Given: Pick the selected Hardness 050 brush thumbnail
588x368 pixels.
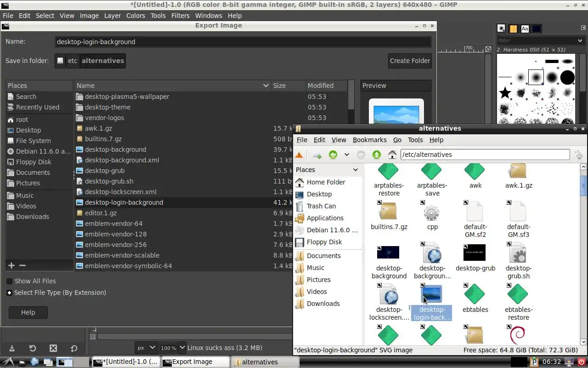Looking at the screenshot, I should 536,77.
